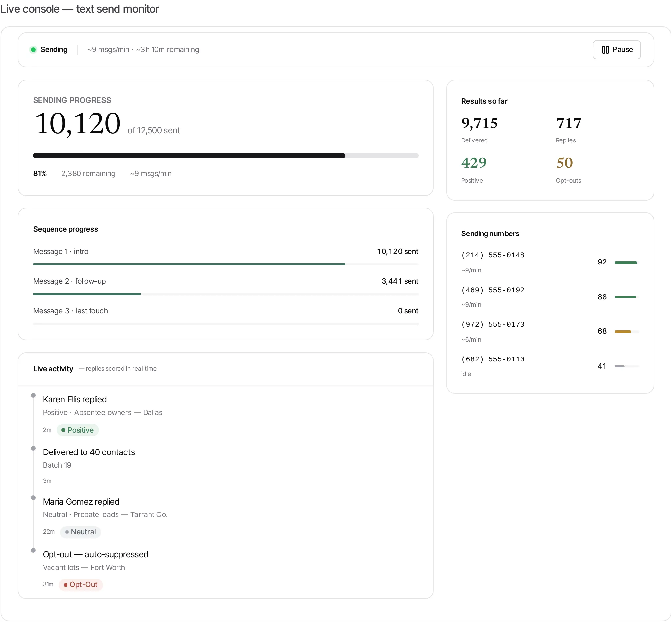
Task: Click the 10,120 sending progress number
Action: (78, 124)
